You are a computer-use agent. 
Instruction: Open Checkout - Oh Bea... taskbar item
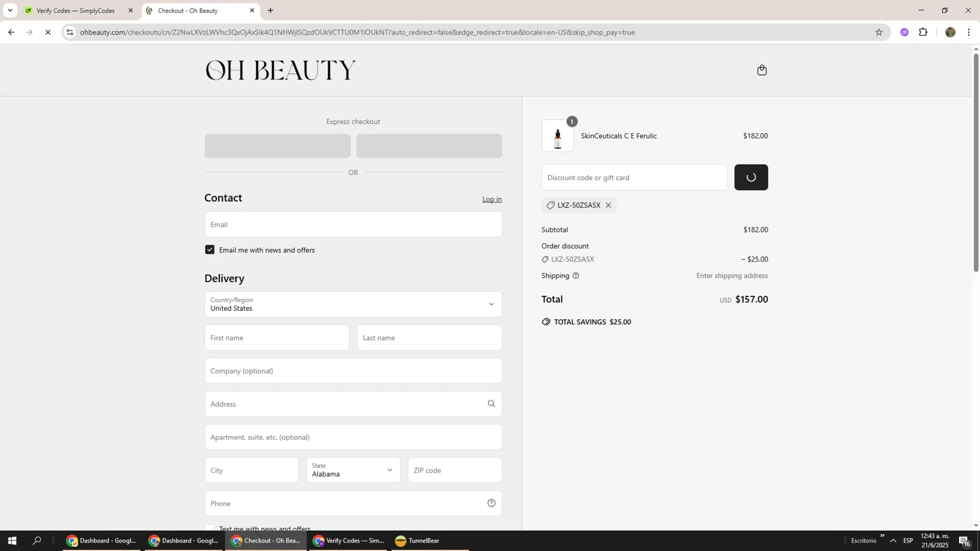(266, 541)
